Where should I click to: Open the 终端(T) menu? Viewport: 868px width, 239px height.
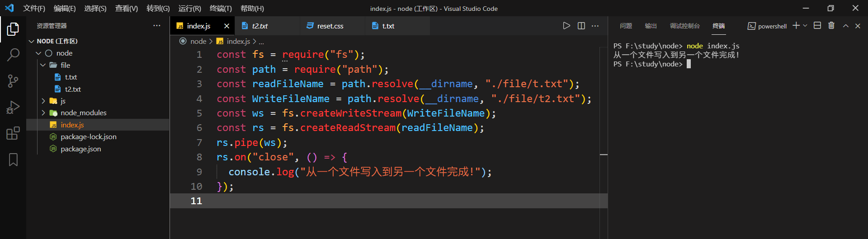[221, 8]
